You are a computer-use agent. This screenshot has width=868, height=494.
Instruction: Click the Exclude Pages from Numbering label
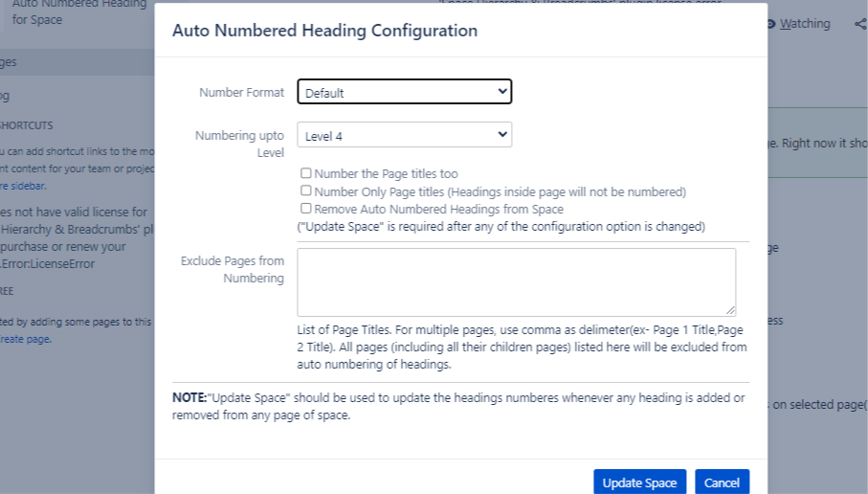[x=233, y=269]
